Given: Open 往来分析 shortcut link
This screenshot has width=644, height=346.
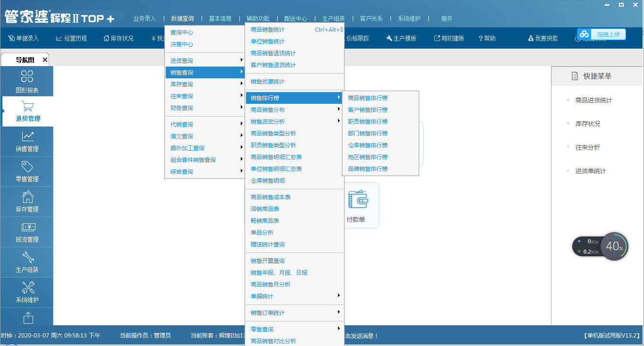Looking at the screenshot, I should 587,147.
